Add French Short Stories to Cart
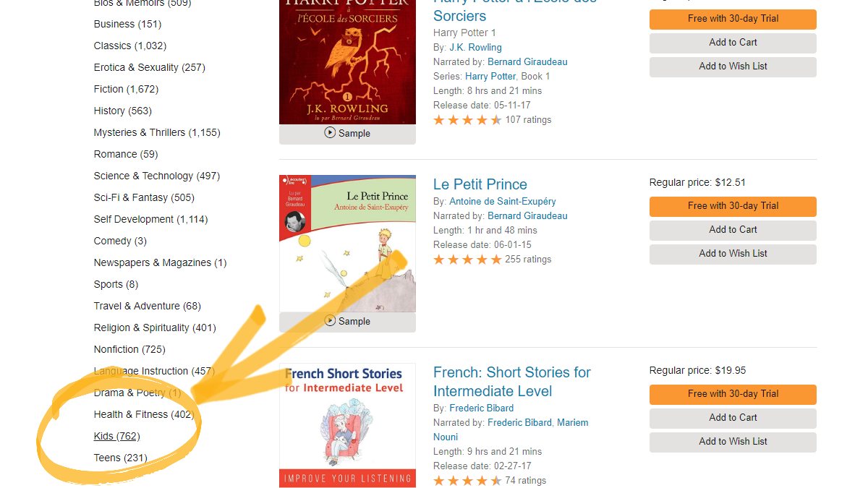The image size is (868, 488). pos(732,418)
